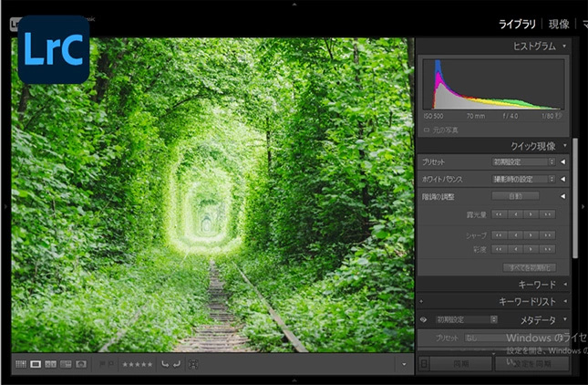Image resolution: width=588 pixels, height=385 pixels.
Task: Click the 同期 button
Action: 461,364
